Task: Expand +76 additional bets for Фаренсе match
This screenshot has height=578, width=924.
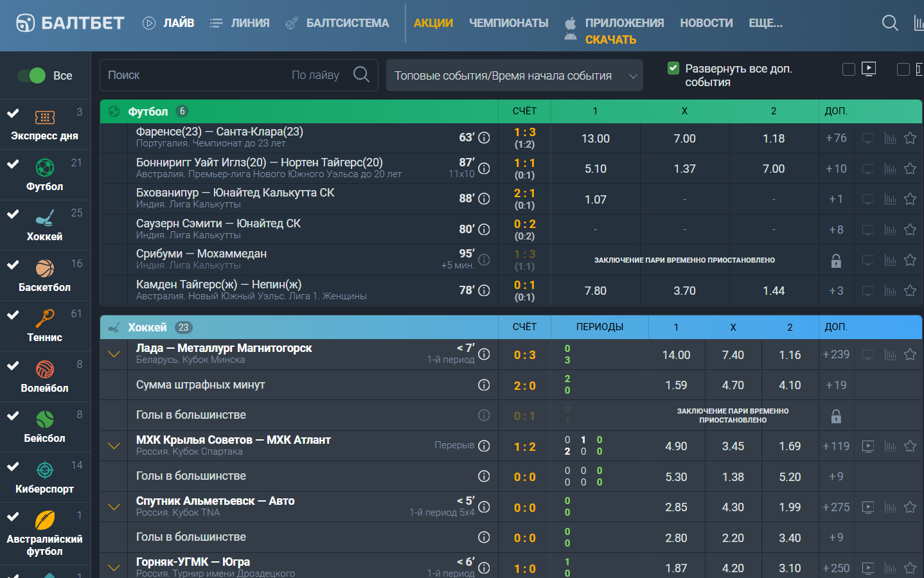Action: click(836, 138)
